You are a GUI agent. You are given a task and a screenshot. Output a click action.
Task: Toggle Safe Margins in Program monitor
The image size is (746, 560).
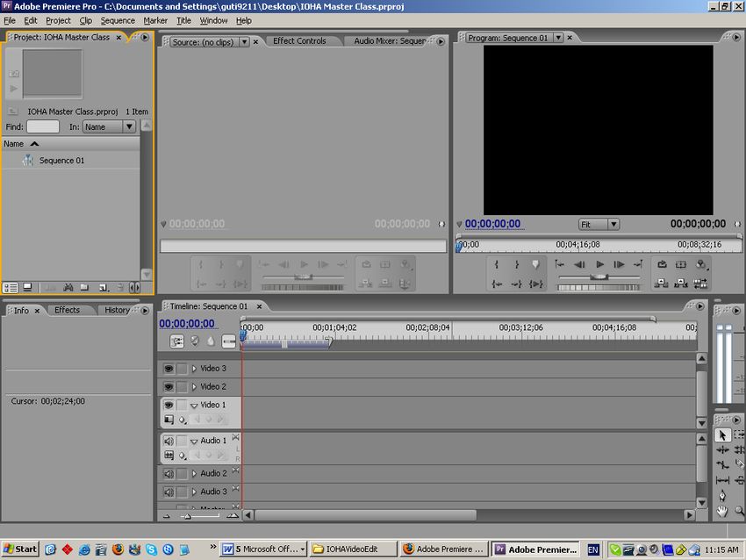681,264
